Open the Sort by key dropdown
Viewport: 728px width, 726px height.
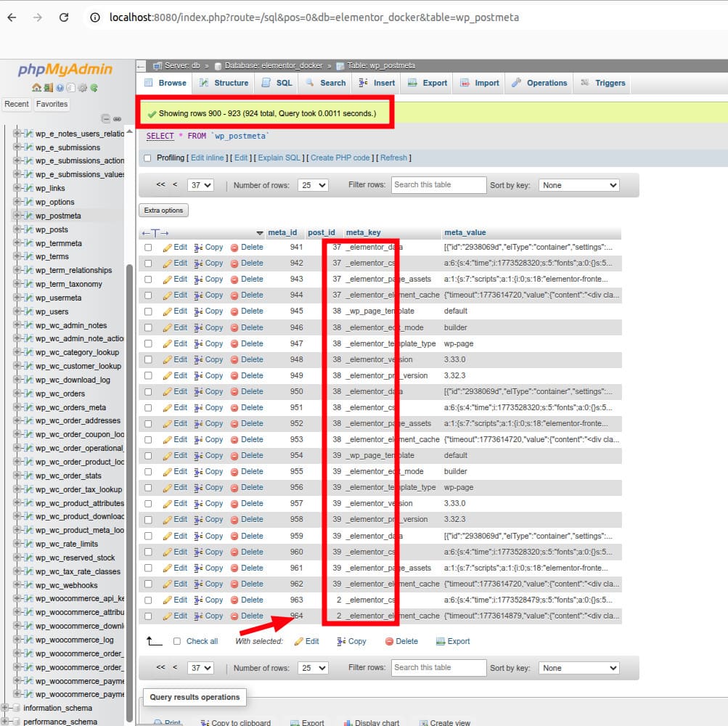pos(578,185)
